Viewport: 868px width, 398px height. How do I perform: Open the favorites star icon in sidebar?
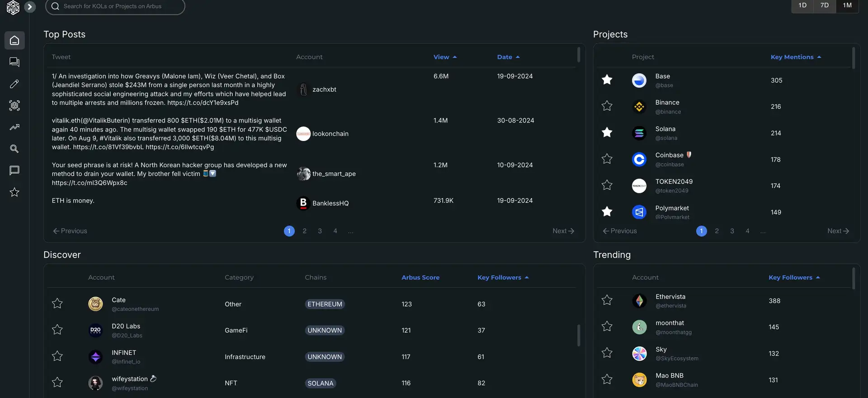point(14,192)
